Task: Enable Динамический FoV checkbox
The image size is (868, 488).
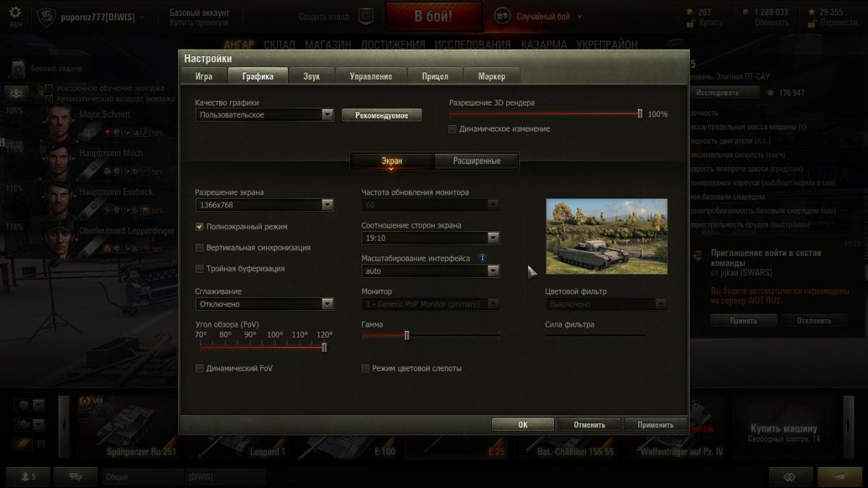Action: pos(200,368)
